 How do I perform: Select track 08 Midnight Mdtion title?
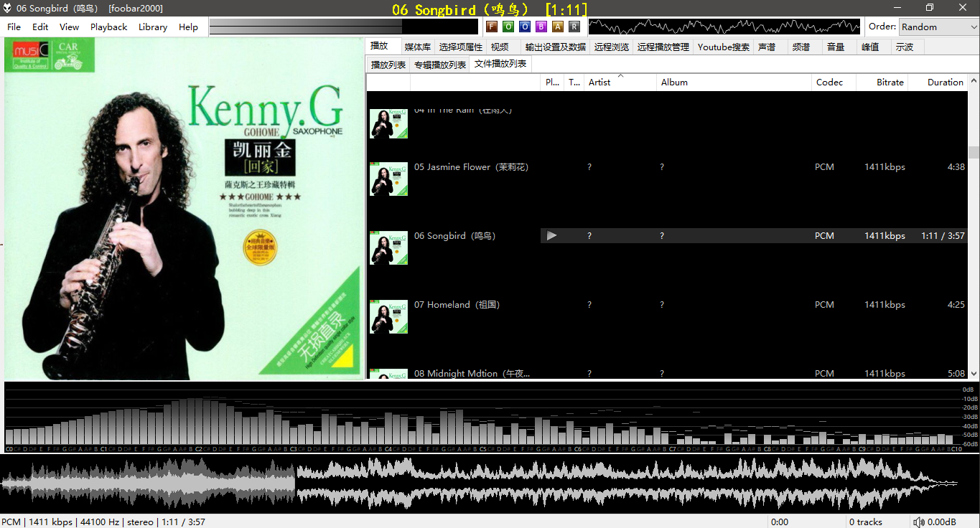[472, 374]
